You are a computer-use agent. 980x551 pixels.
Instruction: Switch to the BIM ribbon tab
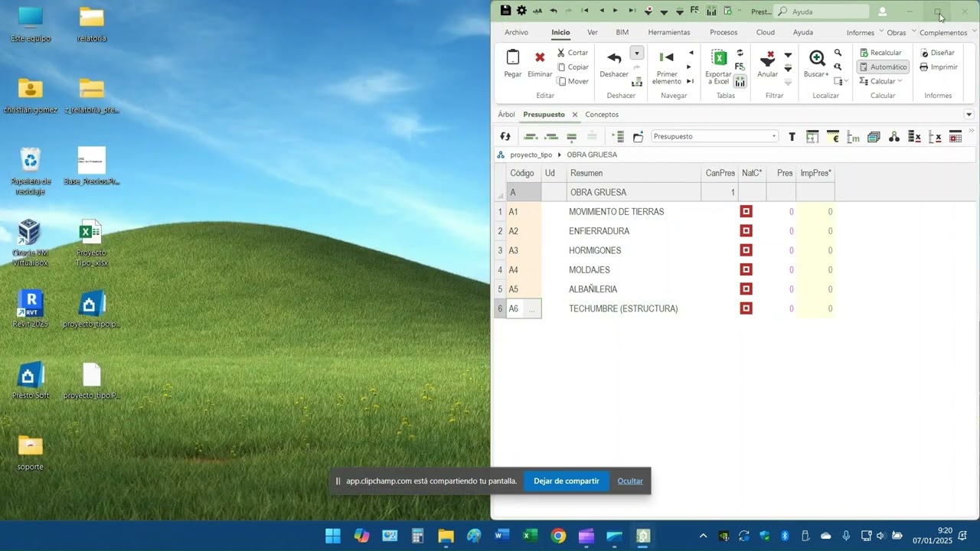(622, 32)
